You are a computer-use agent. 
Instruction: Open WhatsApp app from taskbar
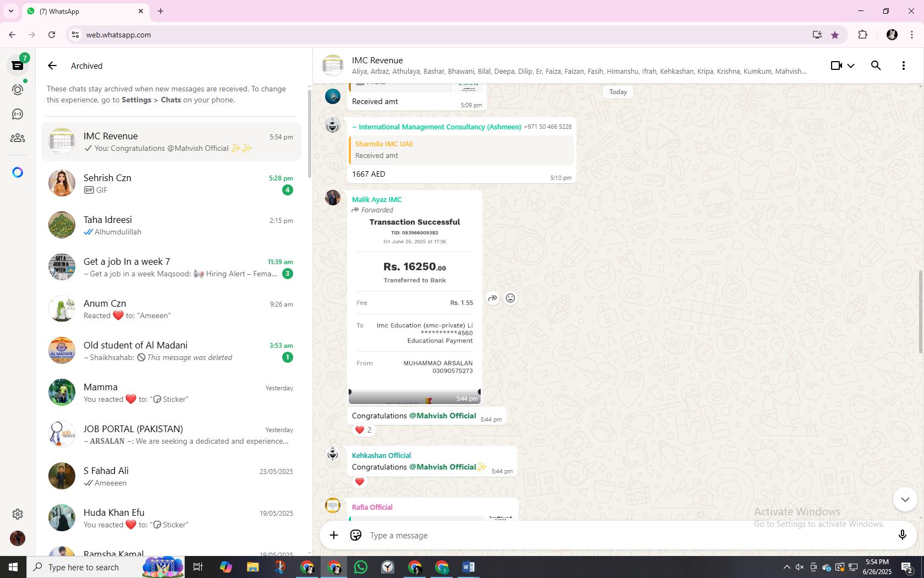click(x=361, y=567)
